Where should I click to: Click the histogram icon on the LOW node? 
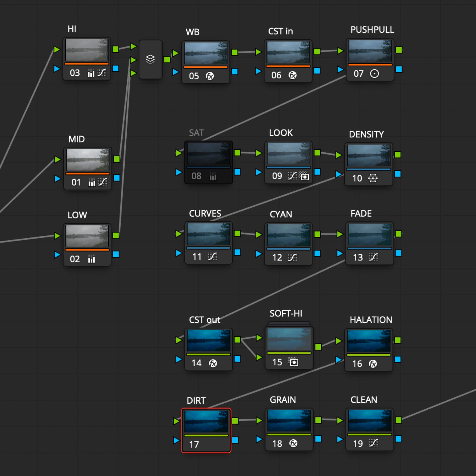(x=91, y=259)
